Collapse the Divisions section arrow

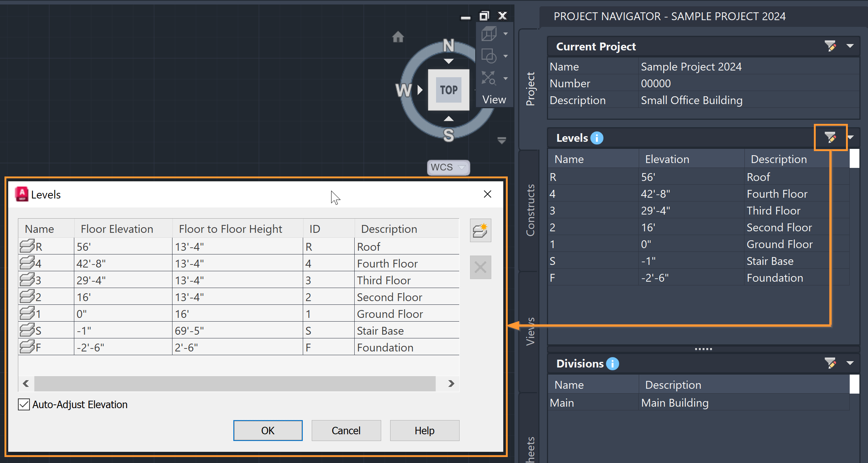tap(850, 363)
